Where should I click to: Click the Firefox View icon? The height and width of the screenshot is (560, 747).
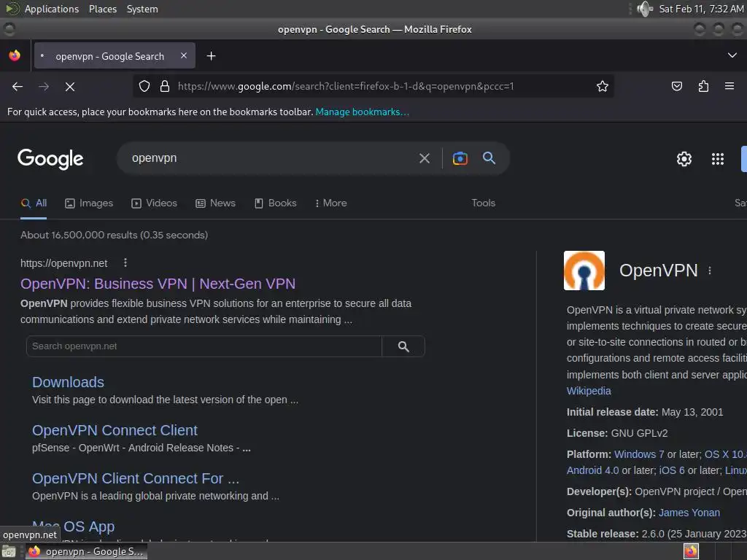coord(15,55)
